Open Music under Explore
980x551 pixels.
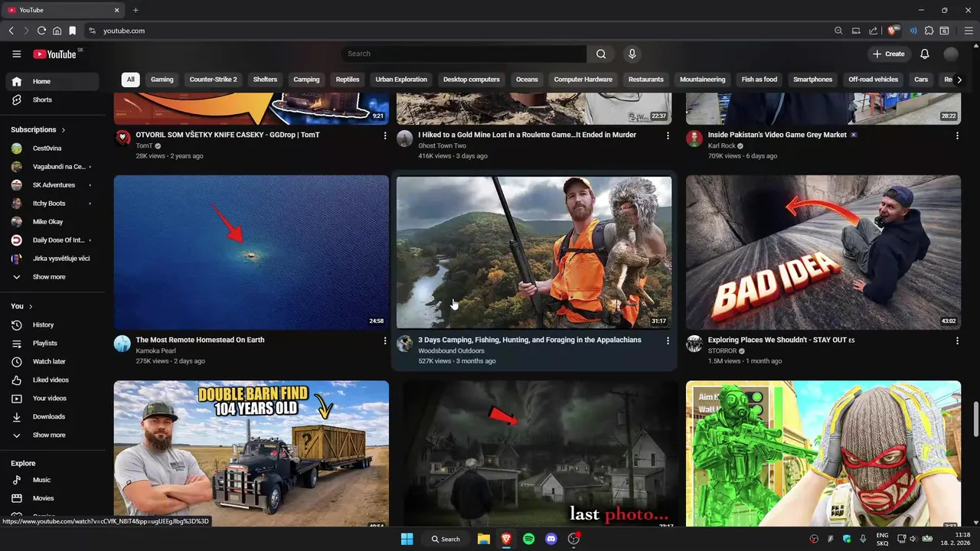point(52,480)
